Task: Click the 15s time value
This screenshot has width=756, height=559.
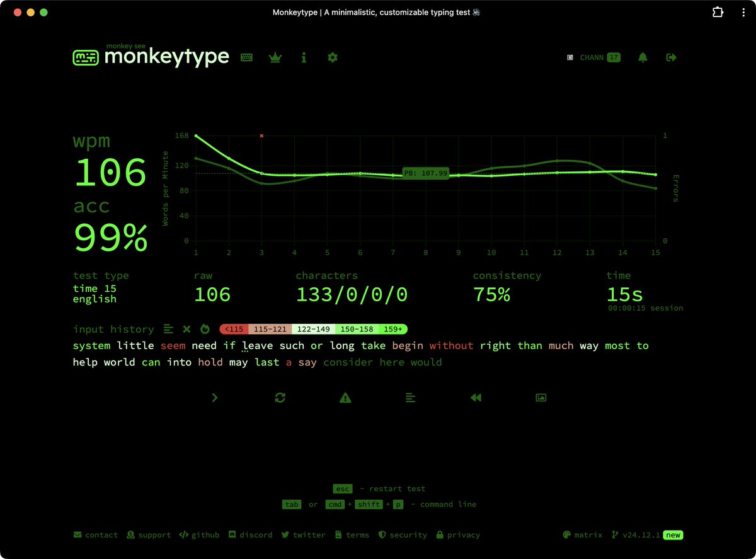Action: [625, 294]
